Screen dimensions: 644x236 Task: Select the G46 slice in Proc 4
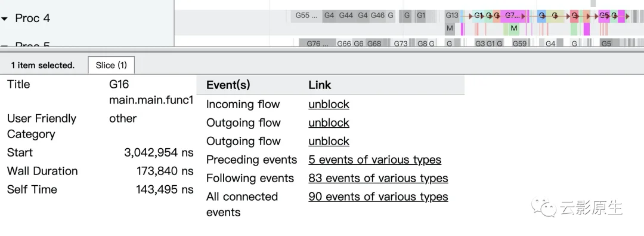(377, 16)
